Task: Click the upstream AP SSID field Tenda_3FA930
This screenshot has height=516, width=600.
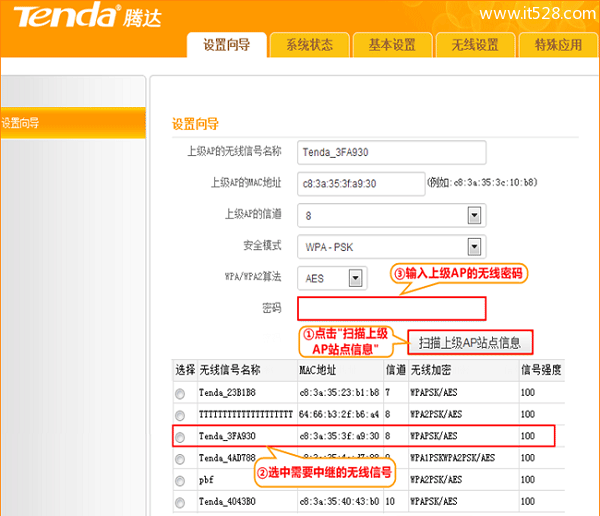Action: [391, 152]
